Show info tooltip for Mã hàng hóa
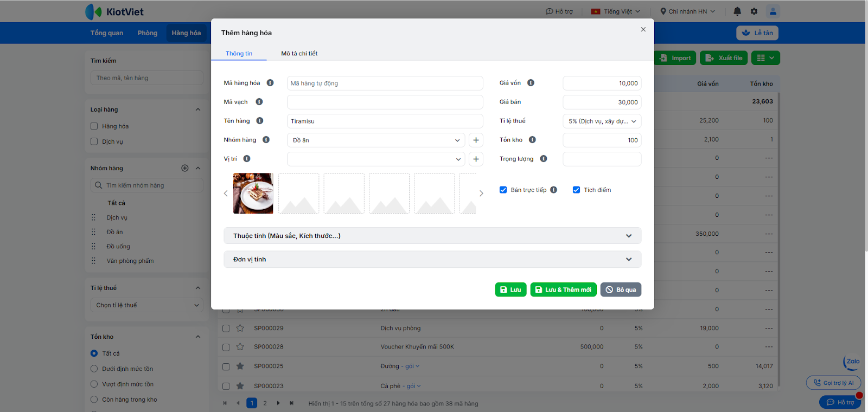 click(x=270, y=83)
